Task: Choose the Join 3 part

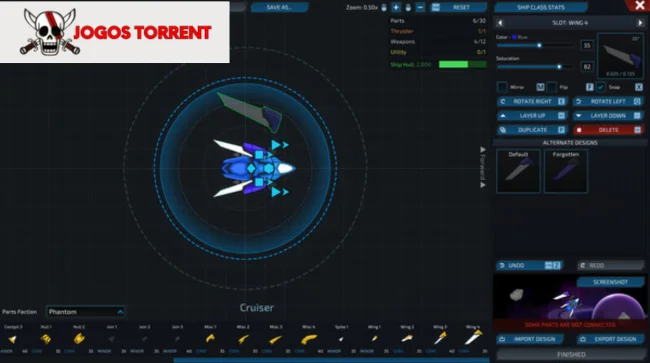Action: click(x=177, y=339)
